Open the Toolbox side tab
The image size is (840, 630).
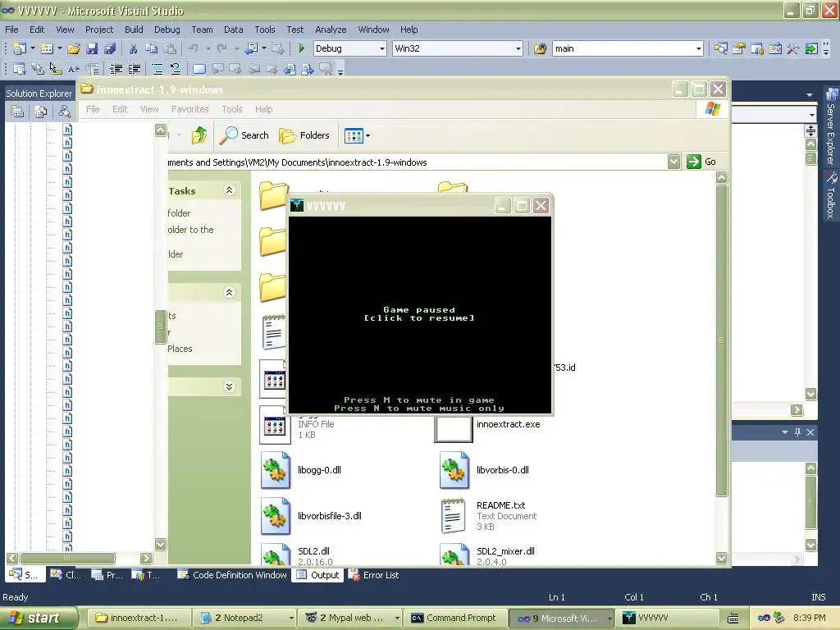[831, 195]
